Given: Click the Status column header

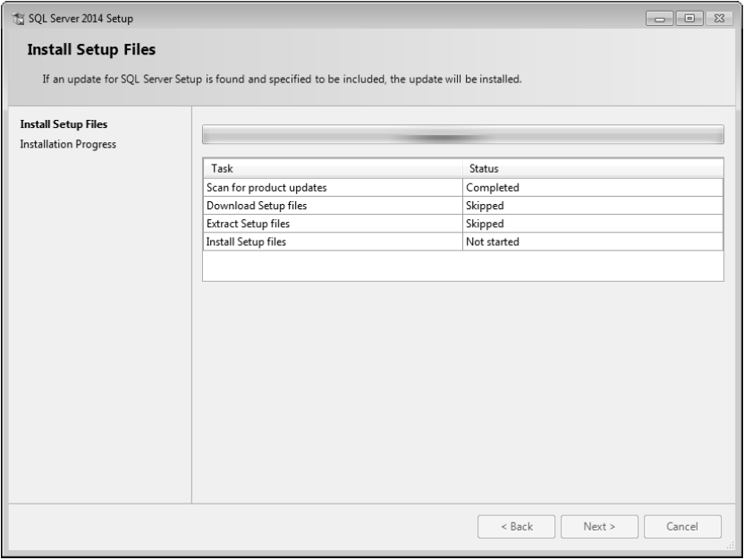Looking at the screenshot, I should tap(593, 168).
